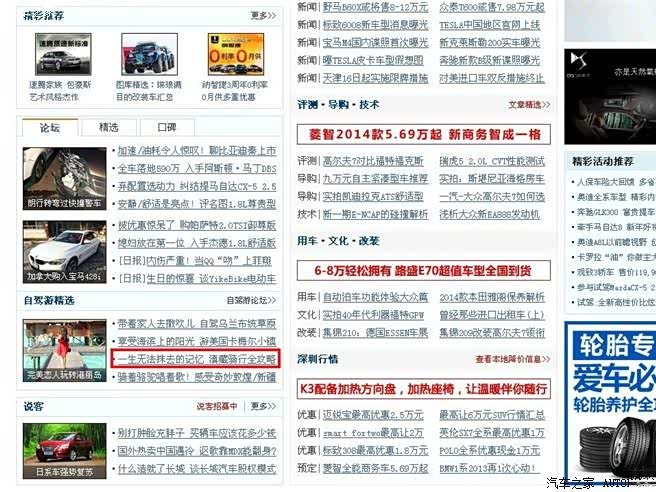The height and width of the screenshot is (492, 656).
Task: Open news link 众泰T600或售7.98万元起
Action: (x=492, y=7)
